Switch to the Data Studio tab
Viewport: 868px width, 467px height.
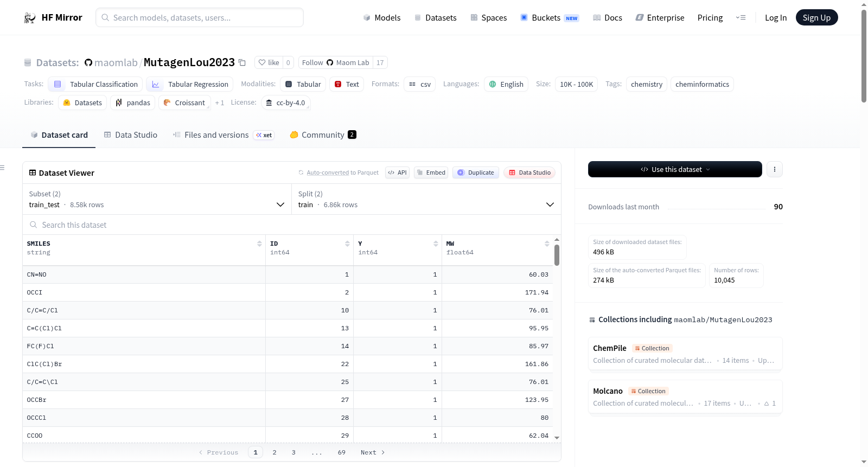click(131, 135)
